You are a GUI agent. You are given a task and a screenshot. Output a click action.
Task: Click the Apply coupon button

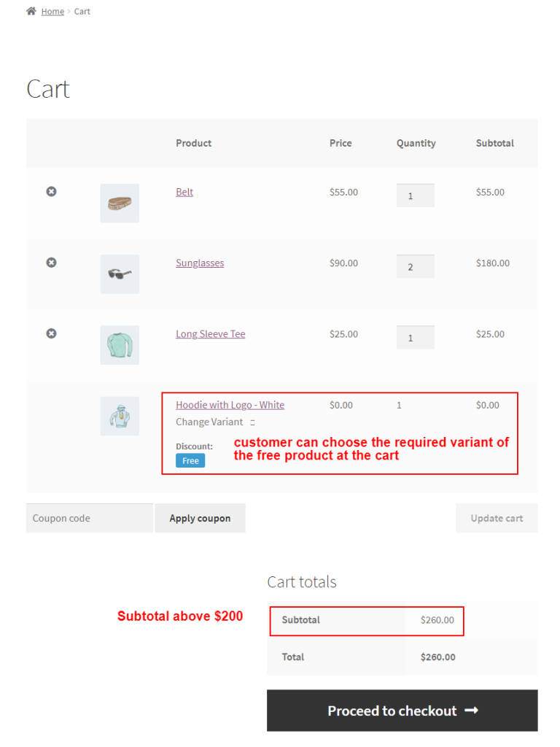coord(200,518)
